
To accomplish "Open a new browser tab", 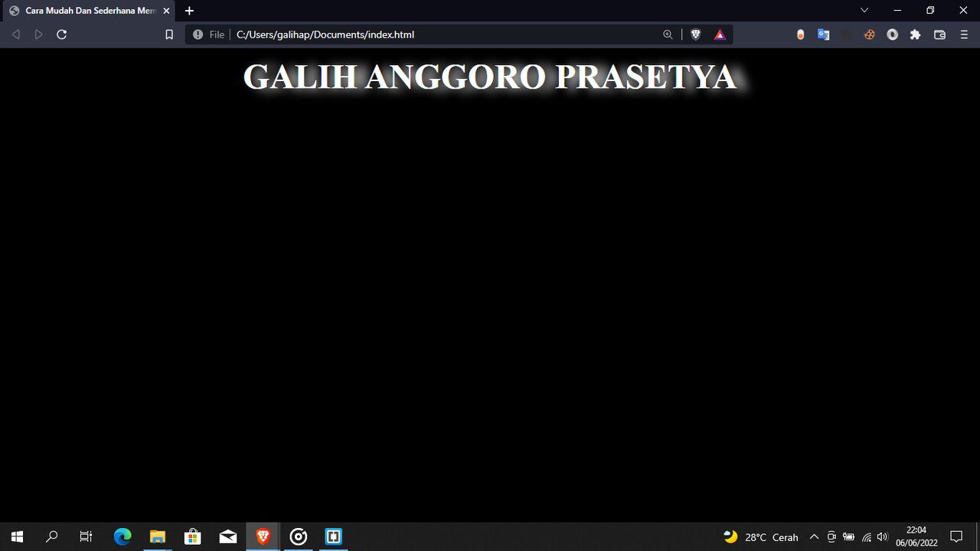I will coord(189,11).
